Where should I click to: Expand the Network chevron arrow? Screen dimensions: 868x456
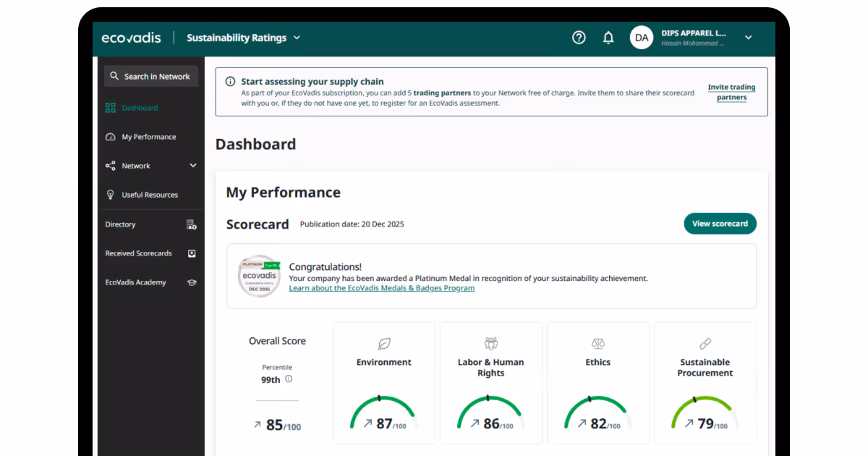tap(193, 166)
